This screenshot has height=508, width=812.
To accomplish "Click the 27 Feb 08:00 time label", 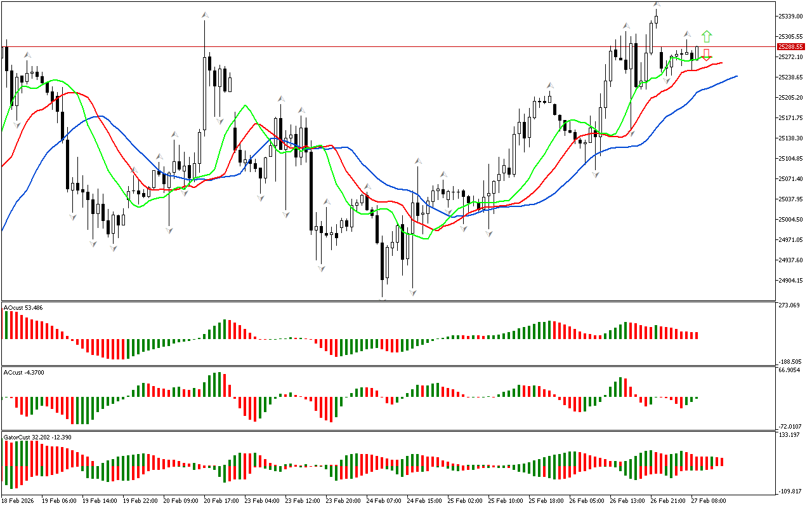I will (708, 500).
